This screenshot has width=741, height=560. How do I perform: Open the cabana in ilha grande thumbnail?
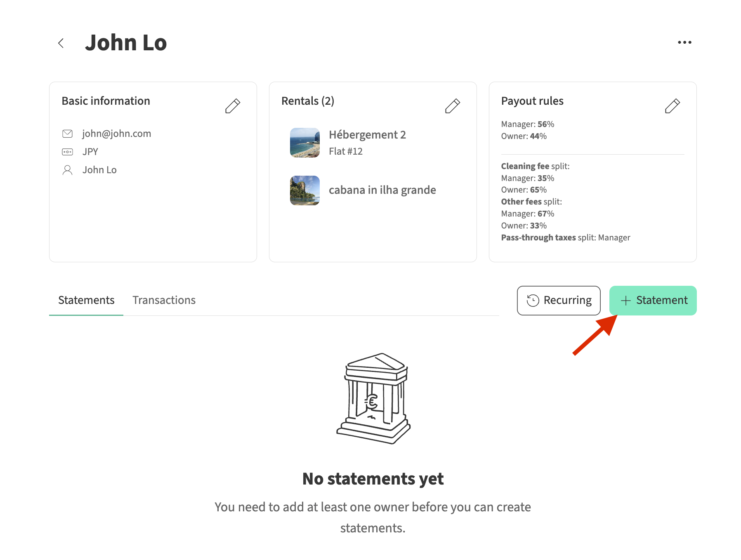[304, 191]
